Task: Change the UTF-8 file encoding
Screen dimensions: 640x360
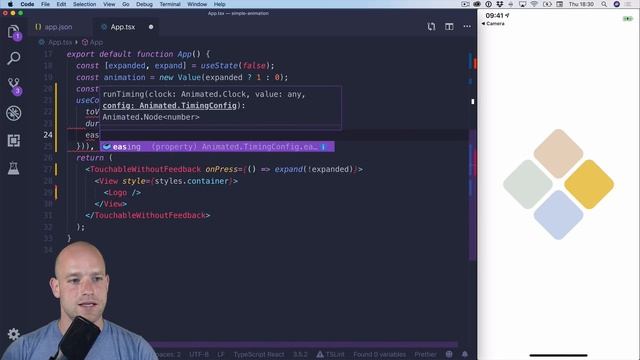Action: tap(199, 354)
